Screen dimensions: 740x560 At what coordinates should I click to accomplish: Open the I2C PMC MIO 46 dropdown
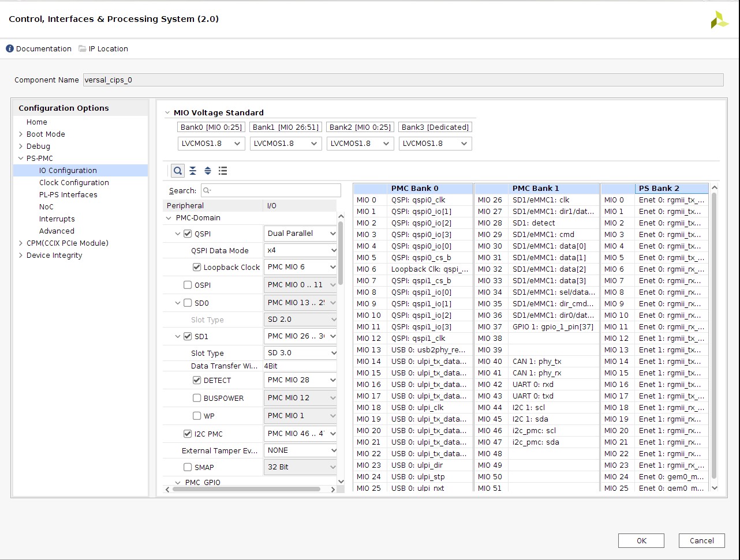point(300,434)
